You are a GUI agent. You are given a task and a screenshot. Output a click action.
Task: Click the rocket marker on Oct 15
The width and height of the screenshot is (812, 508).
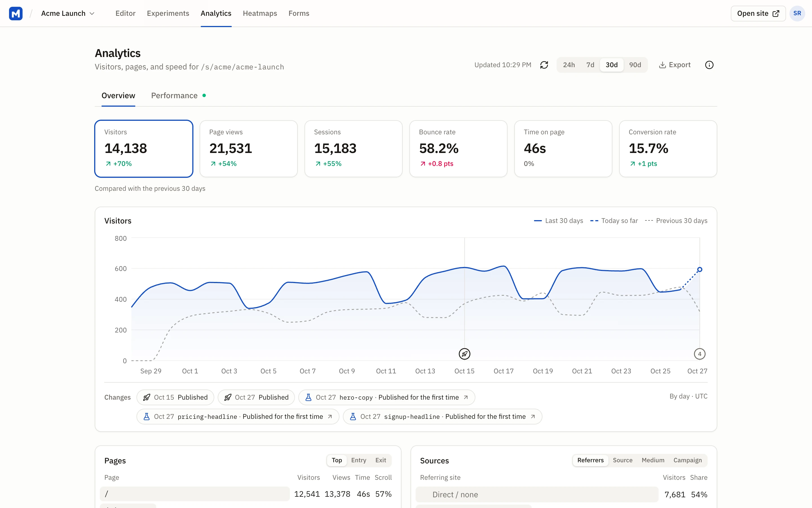tap(464, 354)
